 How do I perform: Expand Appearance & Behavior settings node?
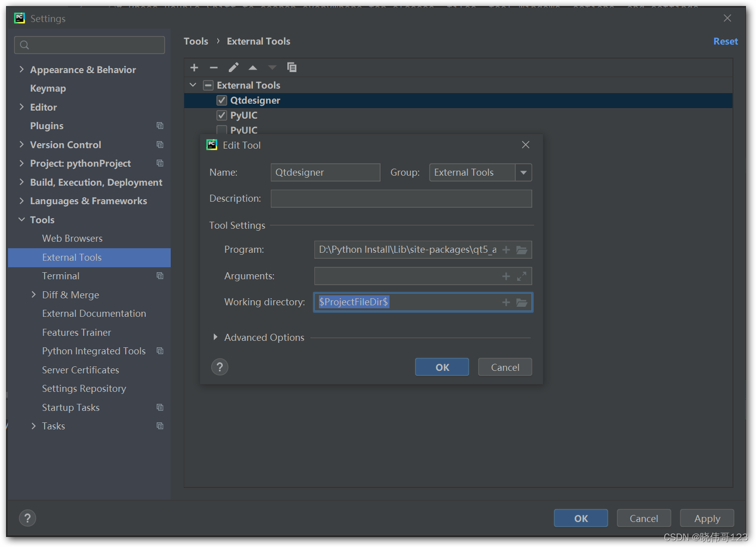pos(22,70)
